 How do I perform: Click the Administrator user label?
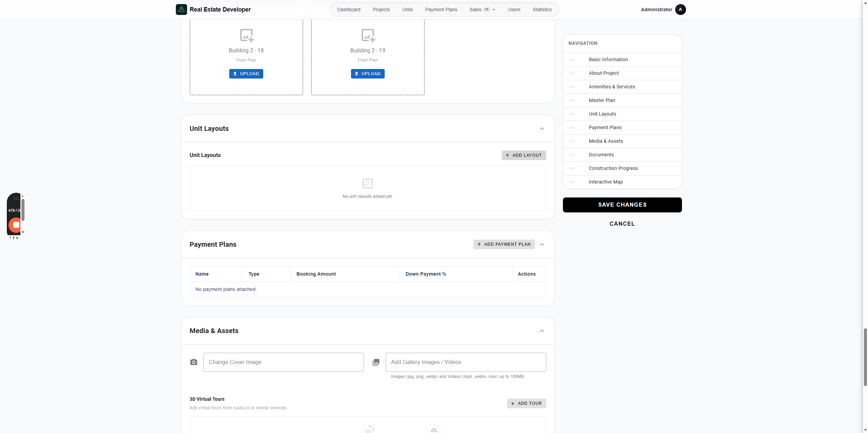click(656, 10)
